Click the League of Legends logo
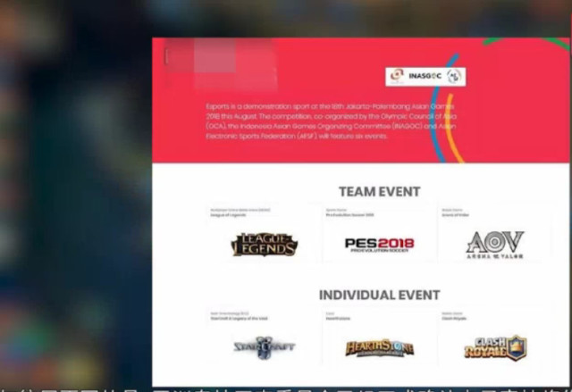Screen dimensions: 572x392 (x=265, y=245)
